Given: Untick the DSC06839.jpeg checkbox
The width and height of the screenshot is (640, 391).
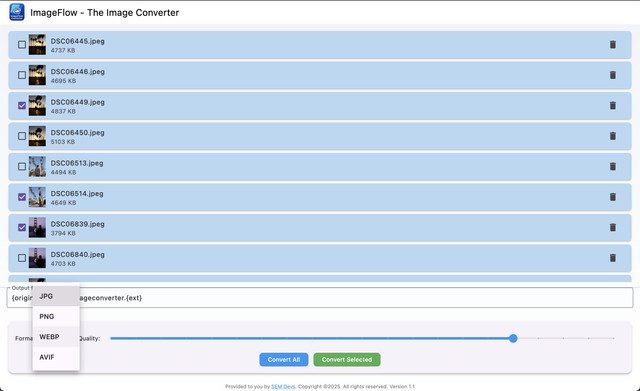Looking at the screenshot, I should point(22,227).
